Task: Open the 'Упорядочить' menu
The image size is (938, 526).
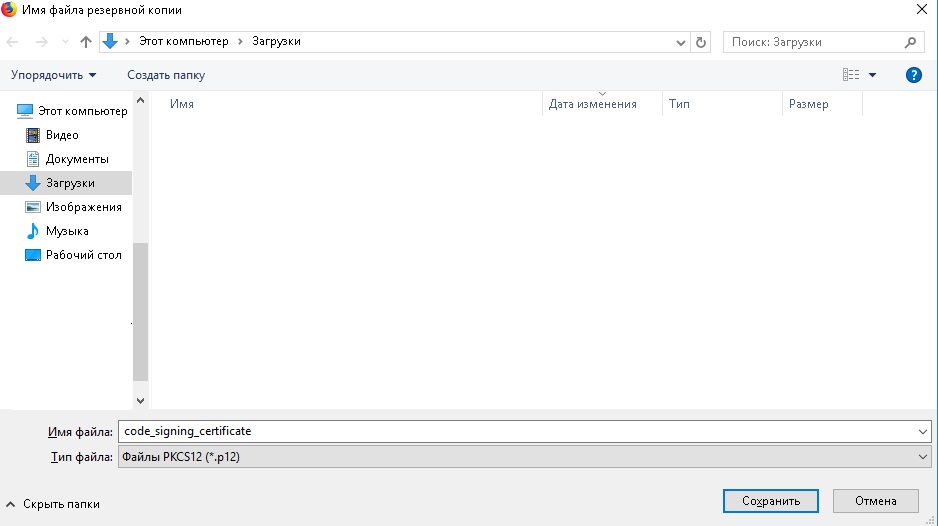Action: click(x=53, y=75)
